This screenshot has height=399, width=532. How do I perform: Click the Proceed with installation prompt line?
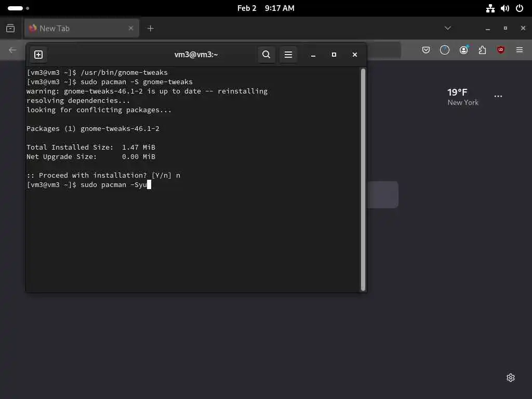(x=103, y=176)
